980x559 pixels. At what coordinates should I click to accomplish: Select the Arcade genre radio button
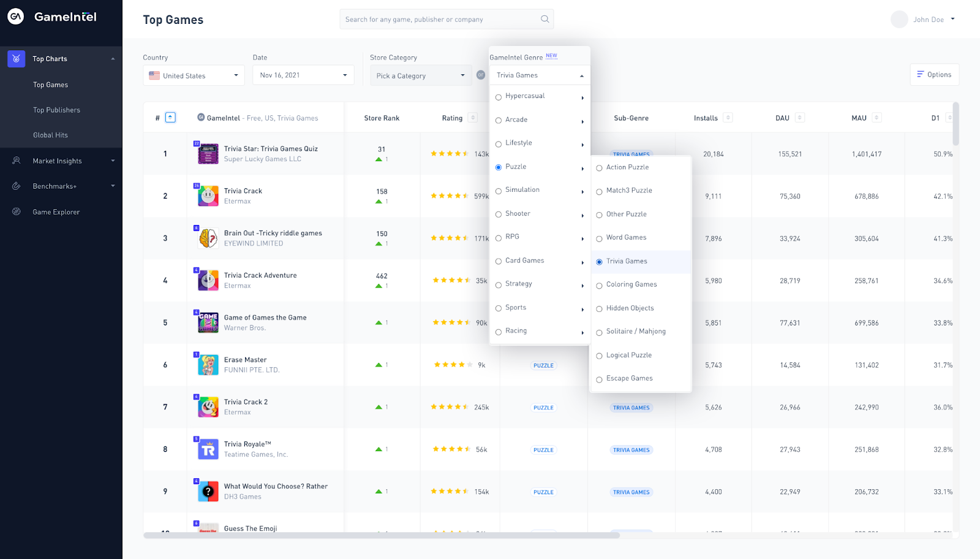coord(499,120)
